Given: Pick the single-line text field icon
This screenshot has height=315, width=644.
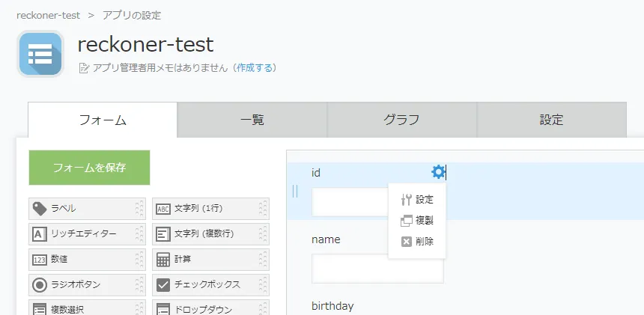Looking at the screenshot, I should (x=162, y=209).
